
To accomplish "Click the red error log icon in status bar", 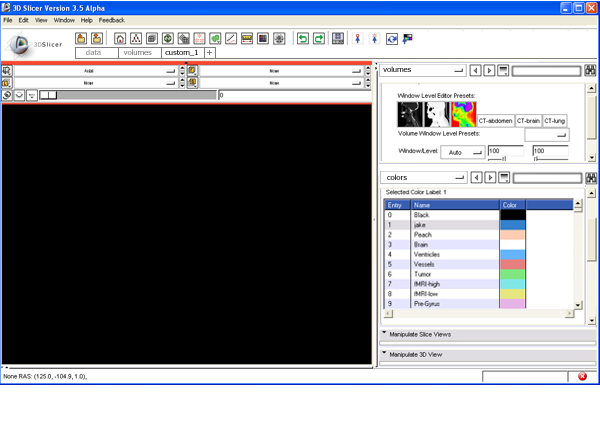I will (582, 376).
